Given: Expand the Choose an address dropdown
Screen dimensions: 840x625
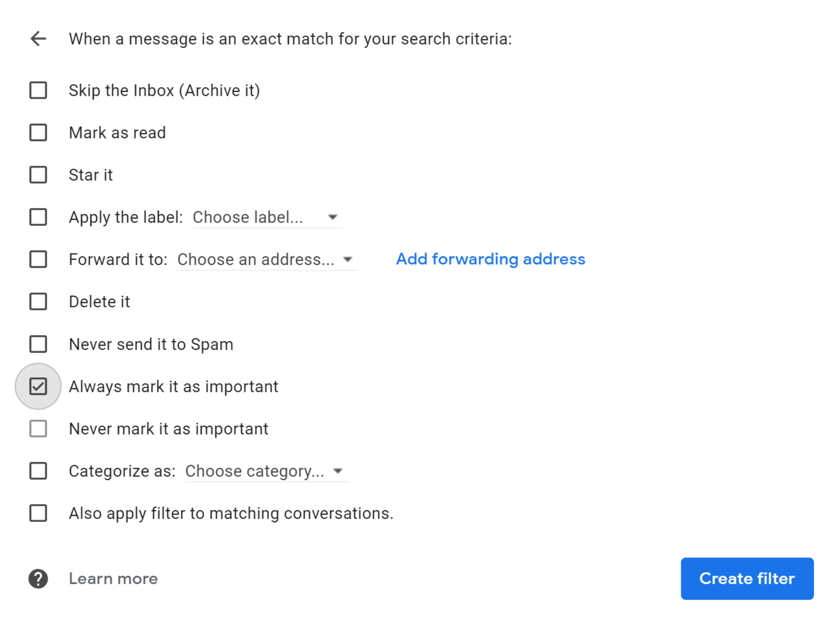Looking at the screenshot, I should tap(267, 260).
